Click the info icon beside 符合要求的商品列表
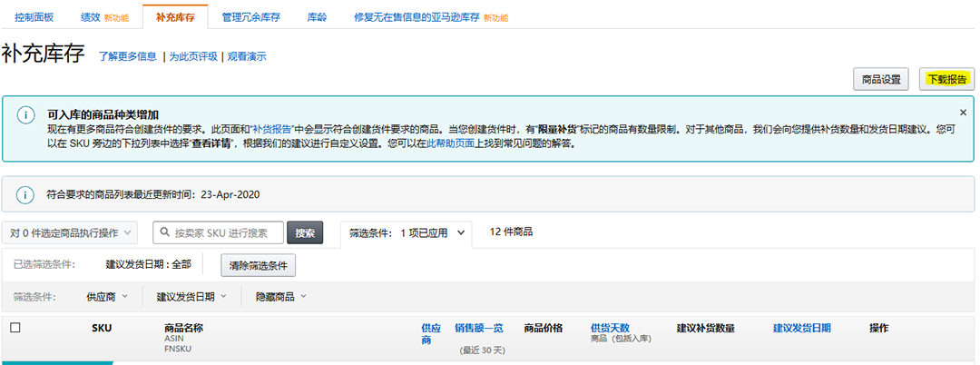Image resolution: width=980 pixels, height=365 pixels. [x=25, y=194]
